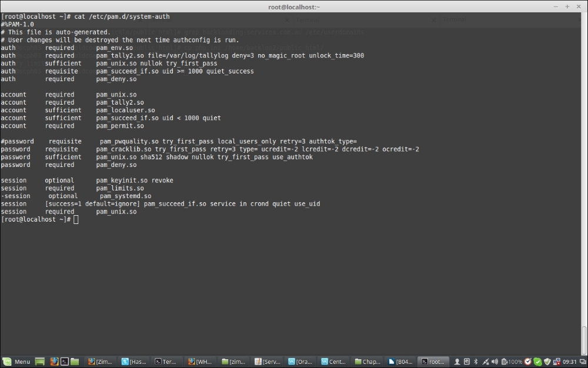The width and height of the screenshot is (588, 368).
Task: Click 'deny=3' in pam_tally2.so line
Action: (x=243, y=55)
